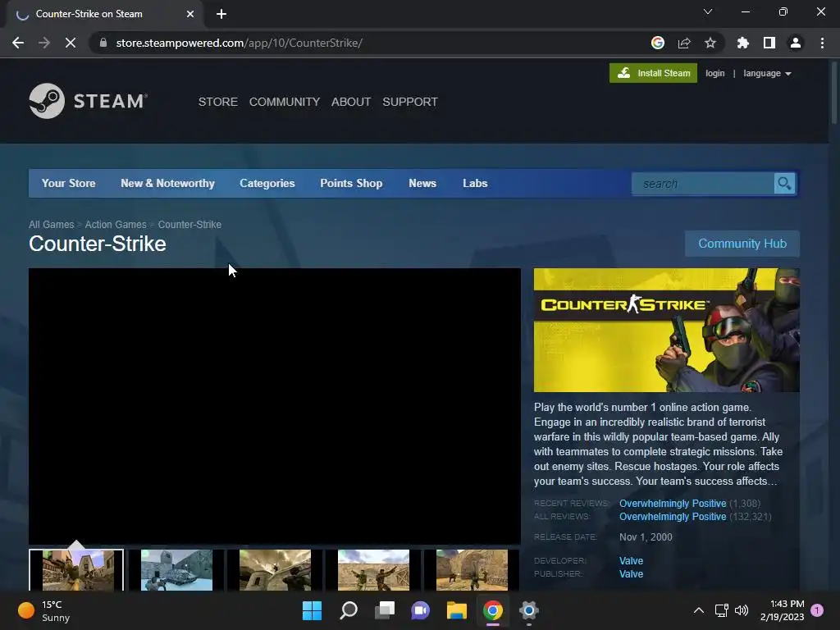Open the clock showing 1:43 PM 2/19/2023

tap(782, 610)
